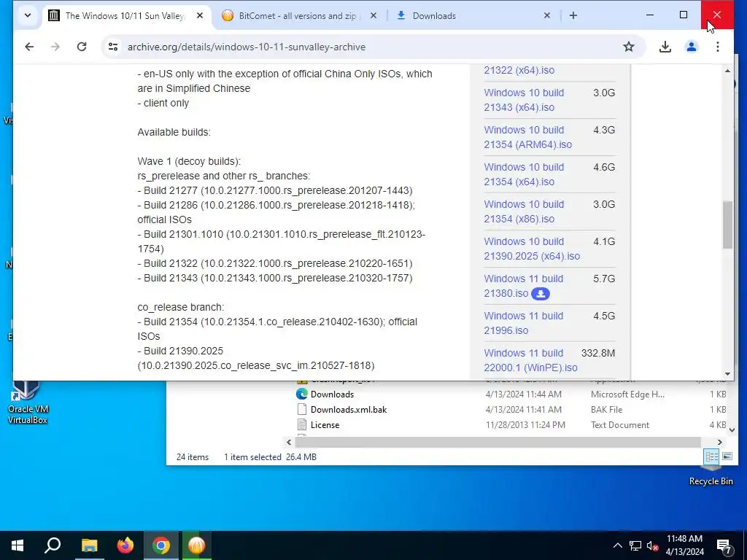Viewport: 747px width, 560px height.
Task: Click the browser vertical scrollbar thumb
Action: [727, 225]
